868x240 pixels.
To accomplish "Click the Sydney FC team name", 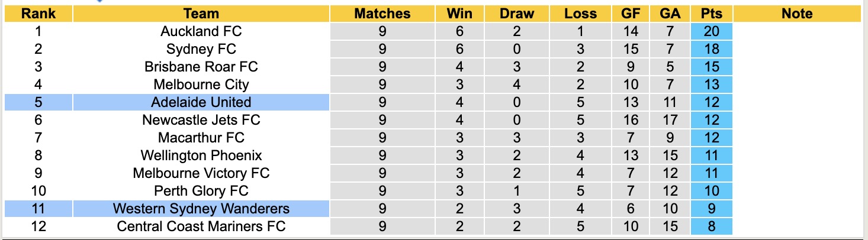I will click(x=201, y=49).
